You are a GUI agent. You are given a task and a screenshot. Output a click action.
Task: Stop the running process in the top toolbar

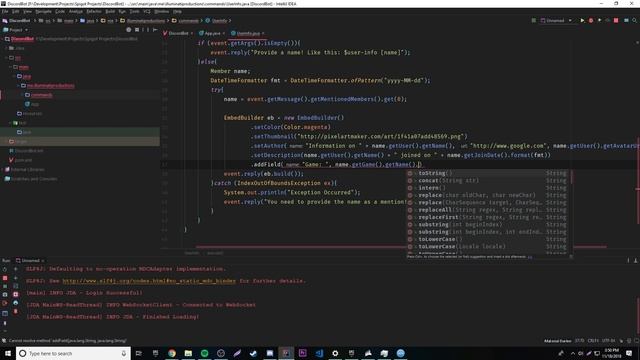tap(616, 20)
